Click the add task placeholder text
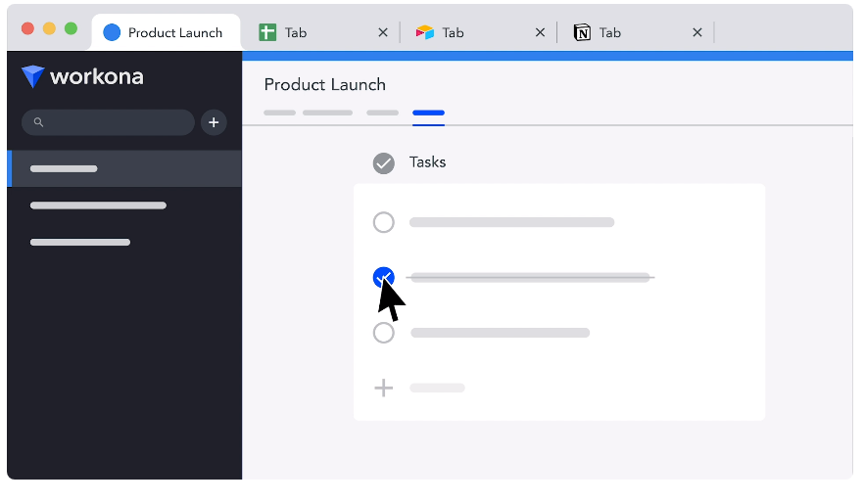Screen dimensions: 864x504 pyautogui.click(x=437, y=388)
